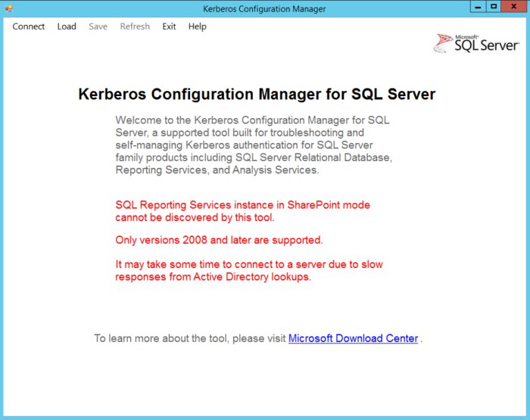Viewport: 530px width, 420px height.
Task: Maximize the Kerberos Configuration Manager window
Action: pyautogui.click(x=494, y=6)
